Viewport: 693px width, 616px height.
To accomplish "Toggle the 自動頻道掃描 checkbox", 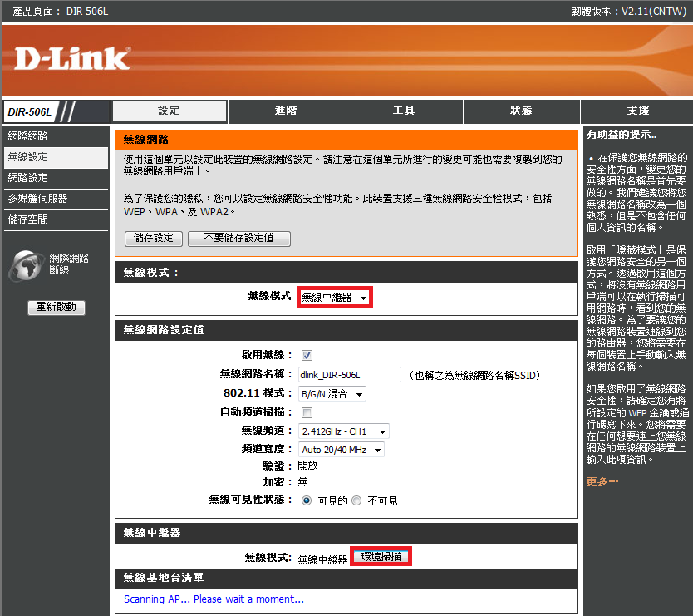I will tap(307, 412).
